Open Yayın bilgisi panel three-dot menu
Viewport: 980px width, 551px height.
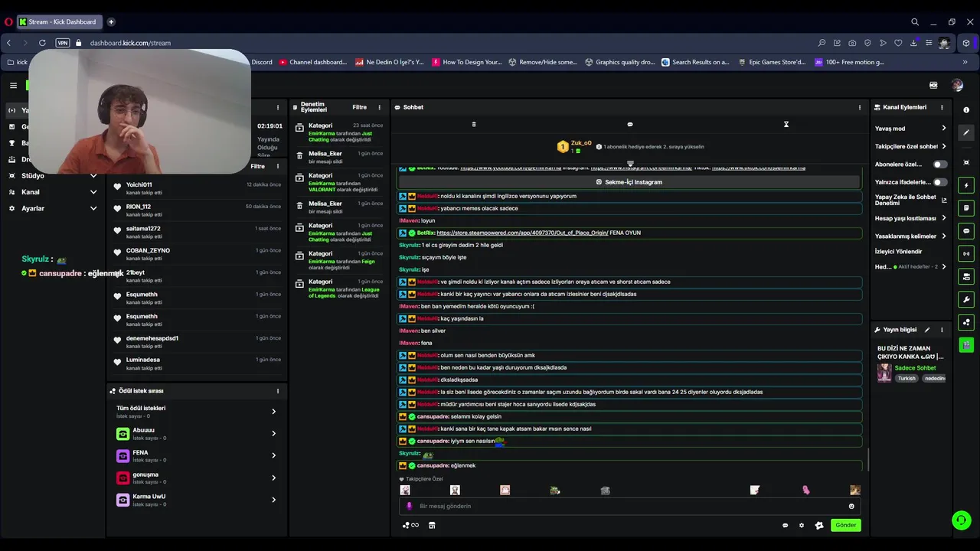tap(942, 330)
